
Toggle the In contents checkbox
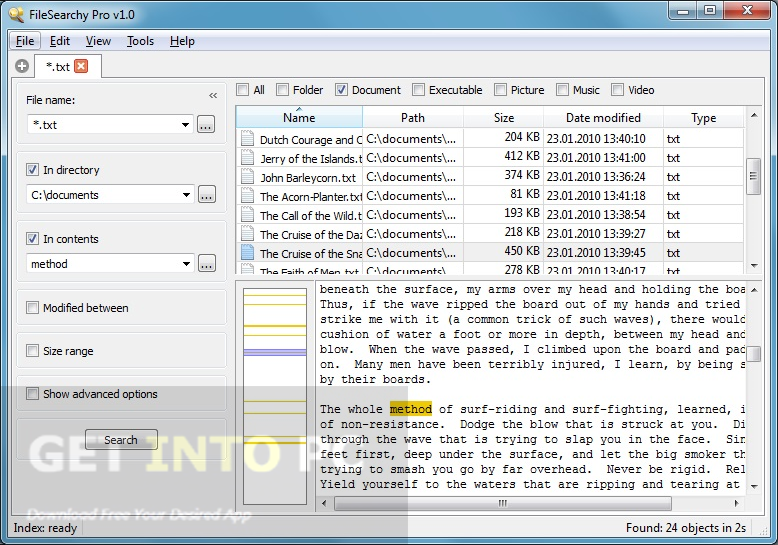pos(32,239)
